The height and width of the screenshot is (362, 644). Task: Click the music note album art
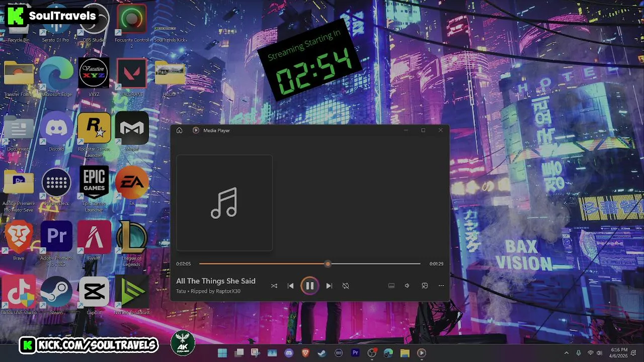[224, 203]
